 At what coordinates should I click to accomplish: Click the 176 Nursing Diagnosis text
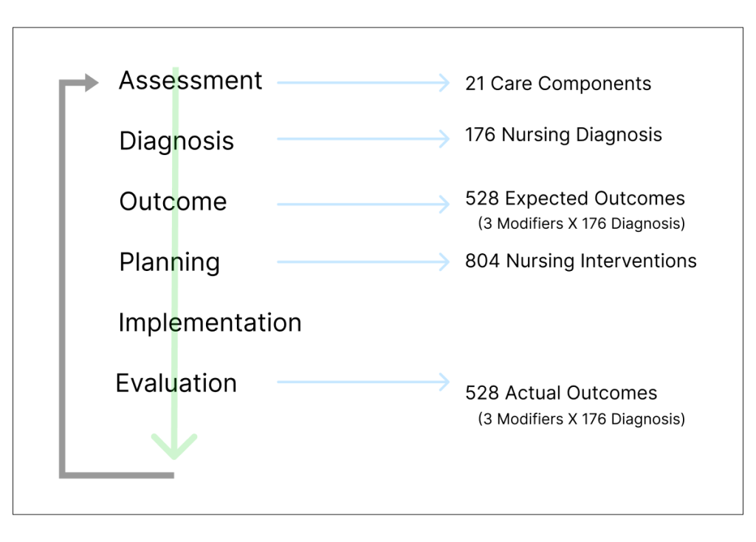point(563,134)
